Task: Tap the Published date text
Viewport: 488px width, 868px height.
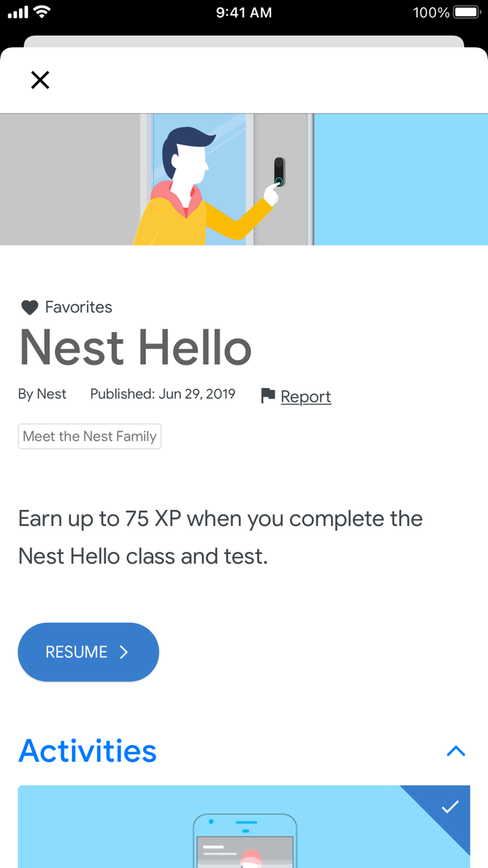Action: [162, 394]
